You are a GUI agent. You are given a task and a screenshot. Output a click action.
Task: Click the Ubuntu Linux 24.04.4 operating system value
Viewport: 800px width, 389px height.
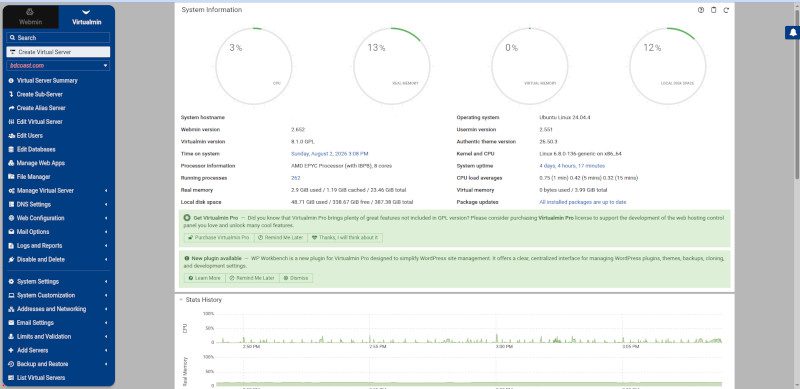click(565, 117)
